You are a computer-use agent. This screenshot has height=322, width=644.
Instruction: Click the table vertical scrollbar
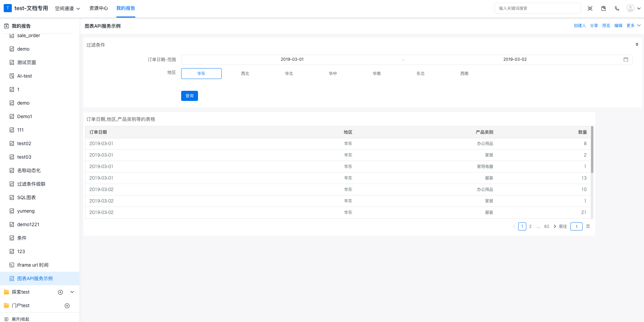(x=592, y=150)
